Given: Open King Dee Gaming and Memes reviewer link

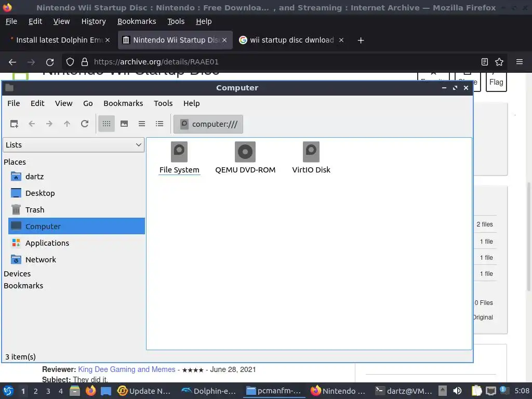Looking at the screenshot, I should click(127, 369).
